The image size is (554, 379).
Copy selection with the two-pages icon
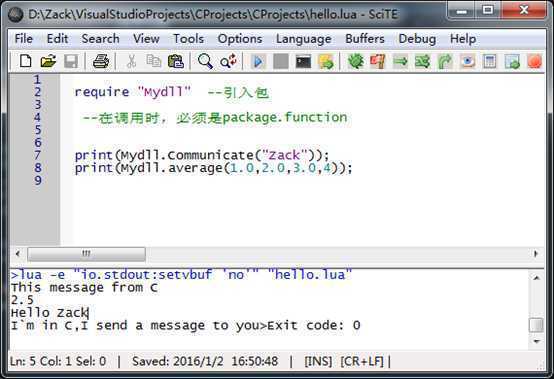point(154,61)
